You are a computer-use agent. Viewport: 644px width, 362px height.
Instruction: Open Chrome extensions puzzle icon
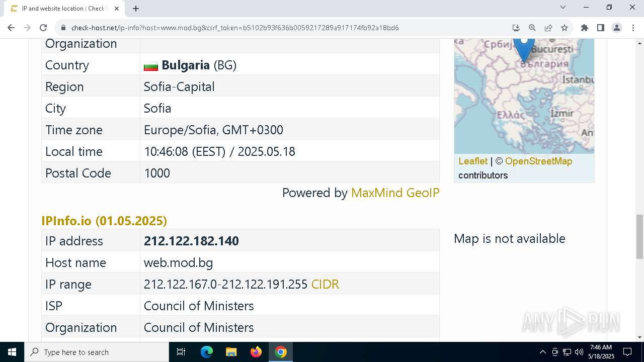(x=584, y=28)
